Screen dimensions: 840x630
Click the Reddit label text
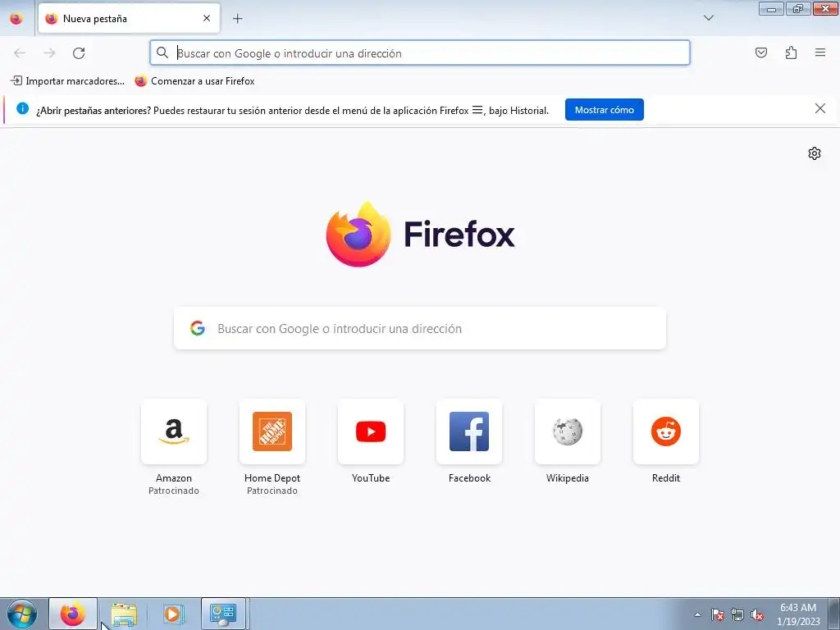666,478
